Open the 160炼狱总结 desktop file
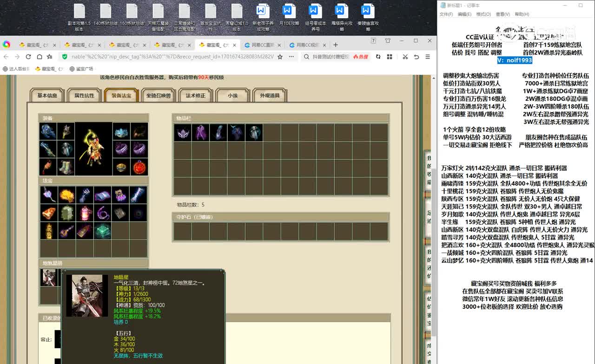 (x=132, y=15)
